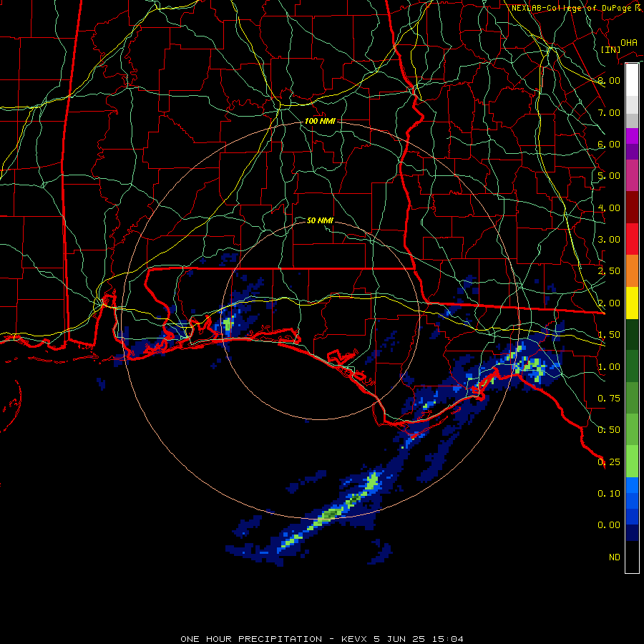Click the OHA product code label
This screenshot has height=644, width=644.
(x=629, y=42)
